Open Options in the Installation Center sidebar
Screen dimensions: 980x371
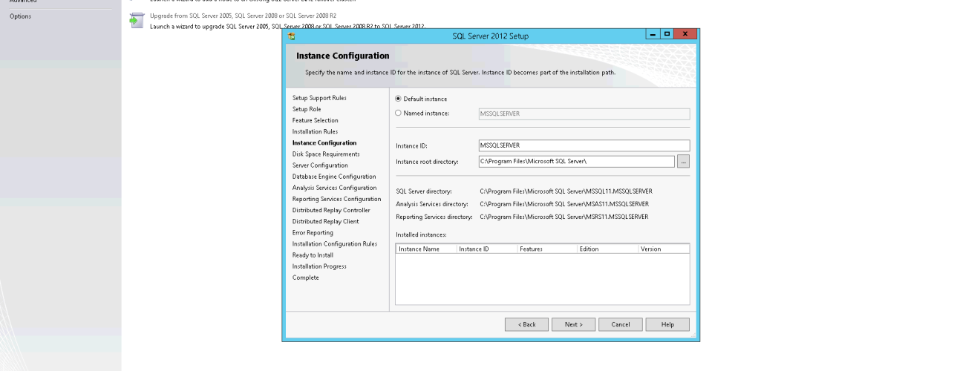tap(20, 16)
